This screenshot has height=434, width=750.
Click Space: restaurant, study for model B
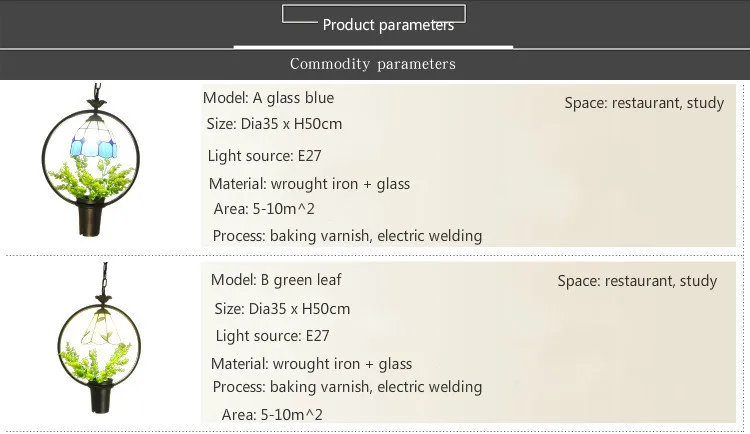pyautogui.click(x=637, y=281)
